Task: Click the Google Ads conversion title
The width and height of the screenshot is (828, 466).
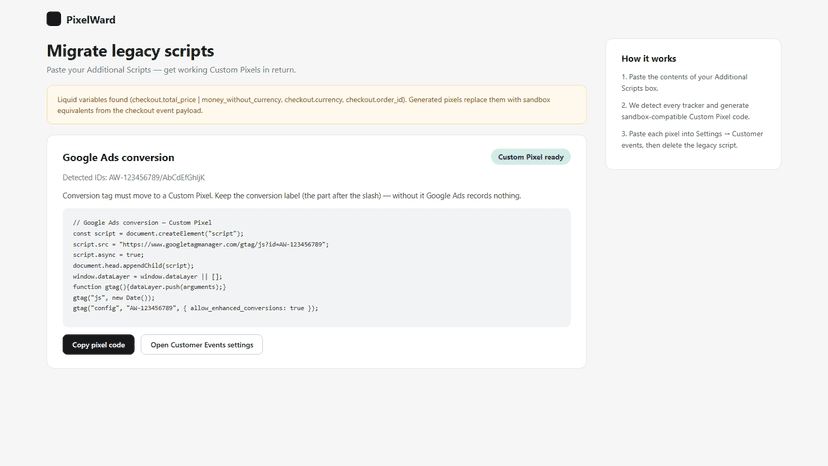Action: 118,157
